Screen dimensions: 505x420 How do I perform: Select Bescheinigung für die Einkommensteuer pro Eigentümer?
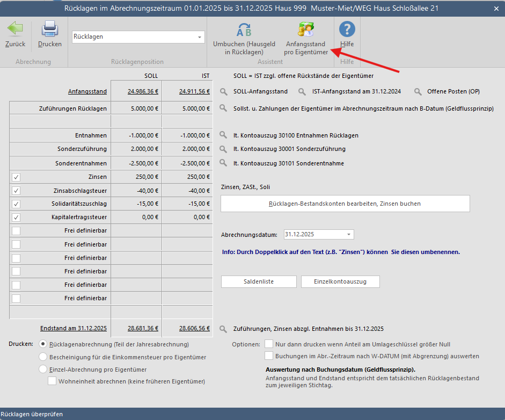coord(43,357)
